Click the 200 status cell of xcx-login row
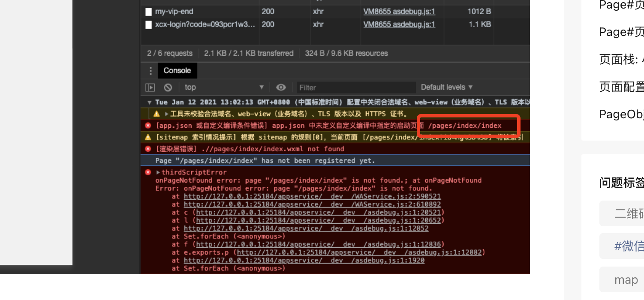This screenshot has width=644, height=300. point(268,24)
